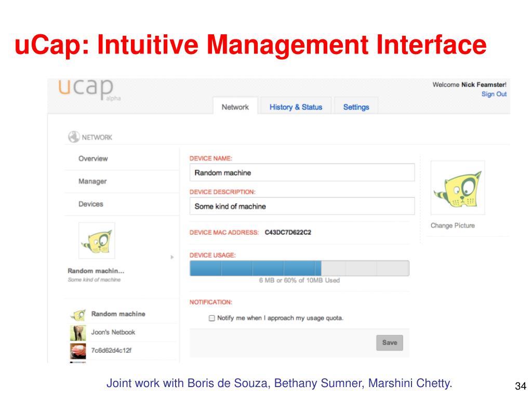Click the Change Picture link
Screen dimensions: 532x399
click(453, 225)
